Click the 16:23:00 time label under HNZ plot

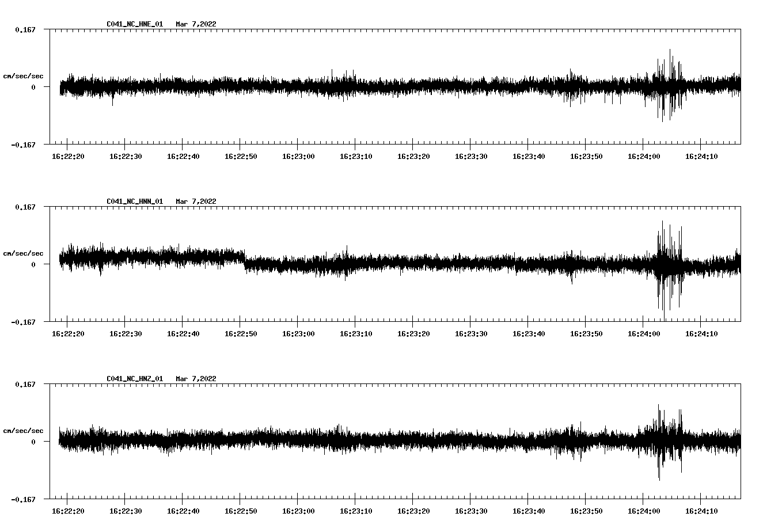click(298, 511)
